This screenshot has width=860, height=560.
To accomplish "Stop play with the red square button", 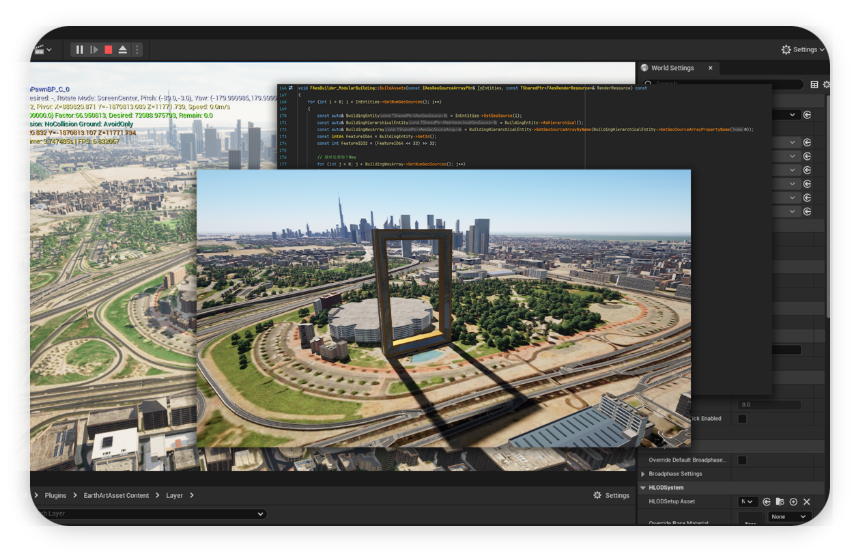I will click(109, 50).
